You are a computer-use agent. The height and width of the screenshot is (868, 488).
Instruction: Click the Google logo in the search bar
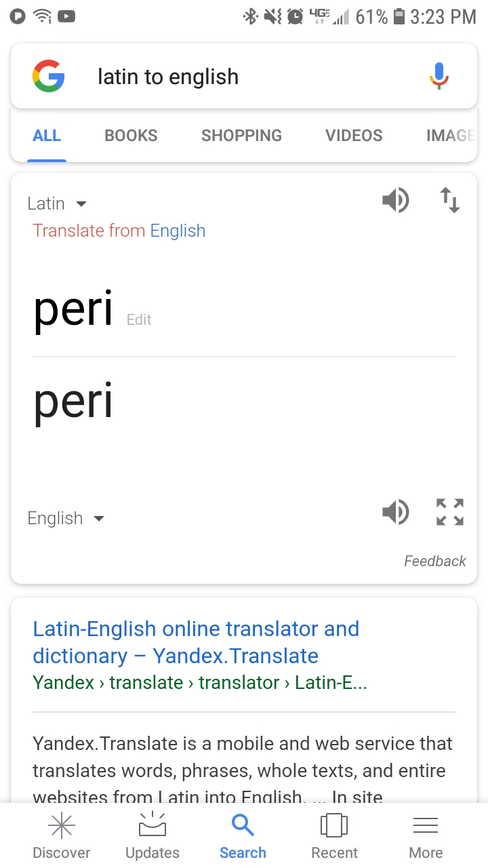click(48, 75)
